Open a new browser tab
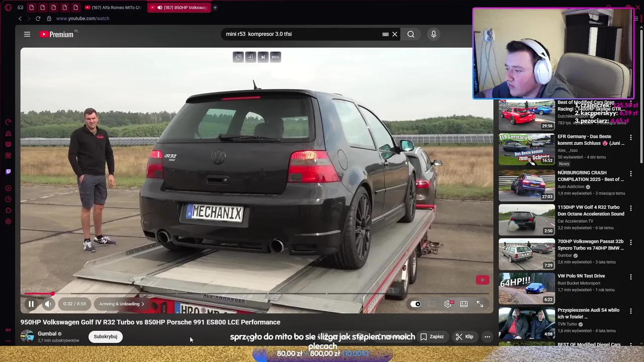 (x=215, y=8)
